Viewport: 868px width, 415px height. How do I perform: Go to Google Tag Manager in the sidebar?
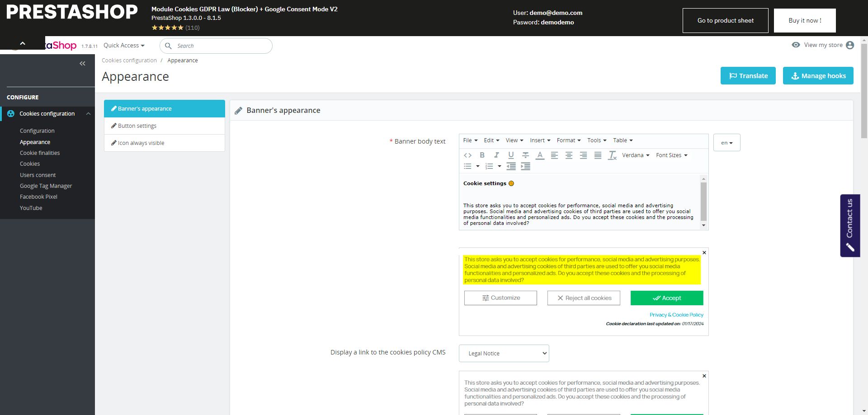[x=46, y=186]
